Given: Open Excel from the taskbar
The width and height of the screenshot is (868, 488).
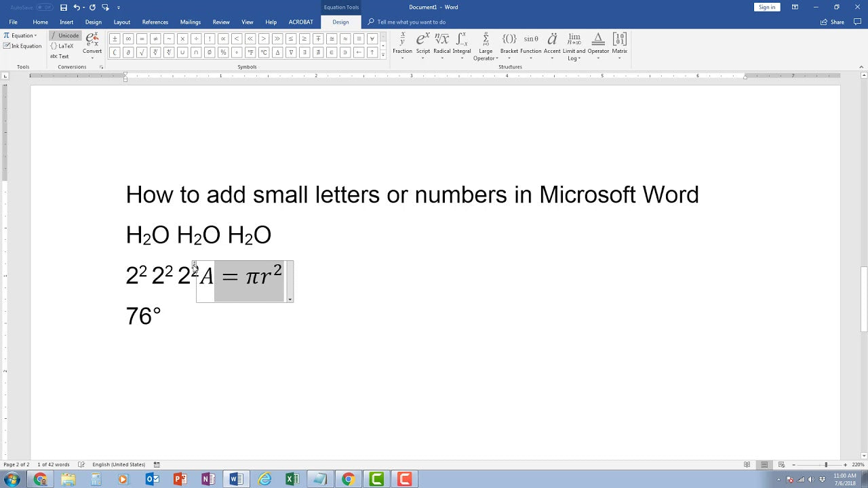Looking at the screenshot, I should [292, 479].
